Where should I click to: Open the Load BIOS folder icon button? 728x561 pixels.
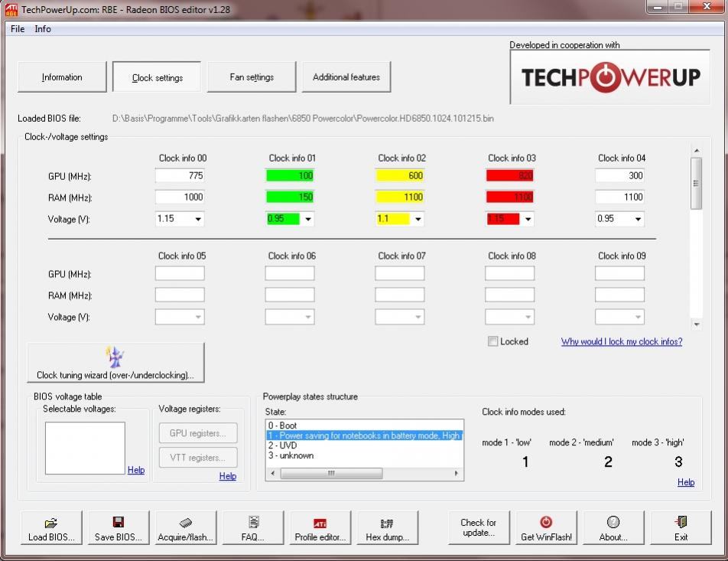tap(51, 527)
